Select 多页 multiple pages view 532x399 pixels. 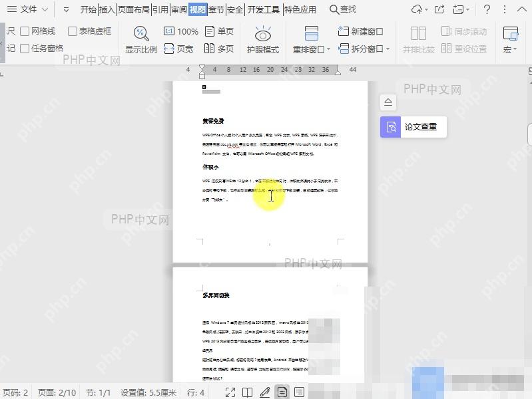pyautogui.click(x=219, y=49)
